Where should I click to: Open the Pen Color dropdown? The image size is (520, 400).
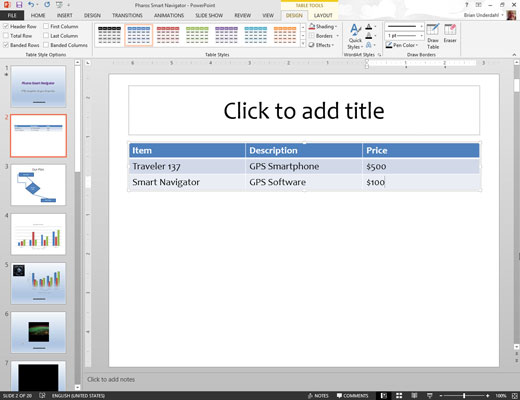point(402,45)
